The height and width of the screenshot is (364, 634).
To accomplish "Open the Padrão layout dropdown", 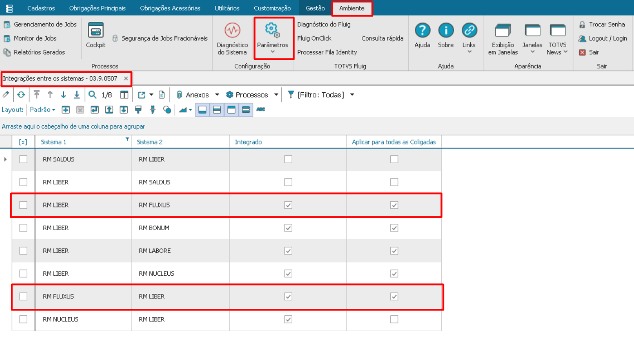I will coord(42,109).
